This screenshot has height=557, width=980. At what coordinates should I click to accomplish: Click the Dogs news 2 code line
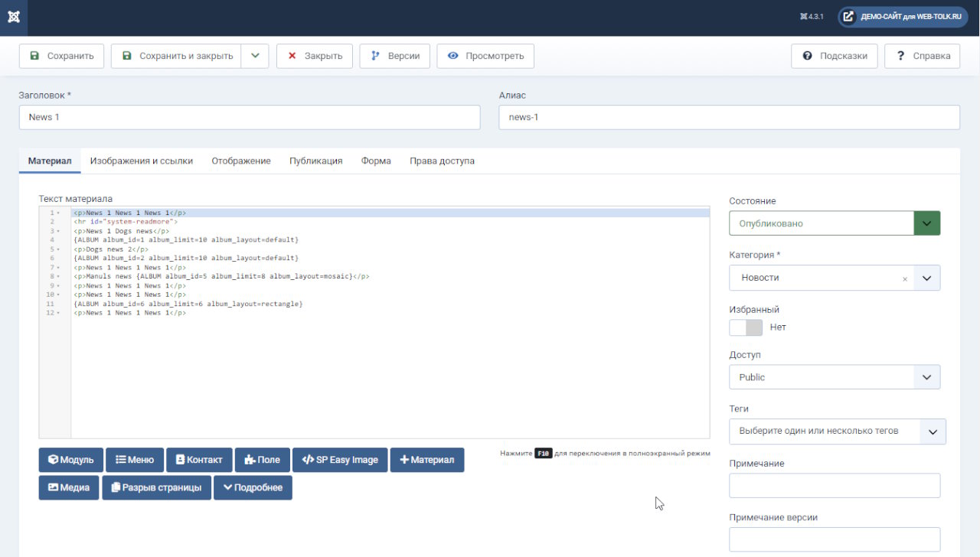tap(111, 249)
